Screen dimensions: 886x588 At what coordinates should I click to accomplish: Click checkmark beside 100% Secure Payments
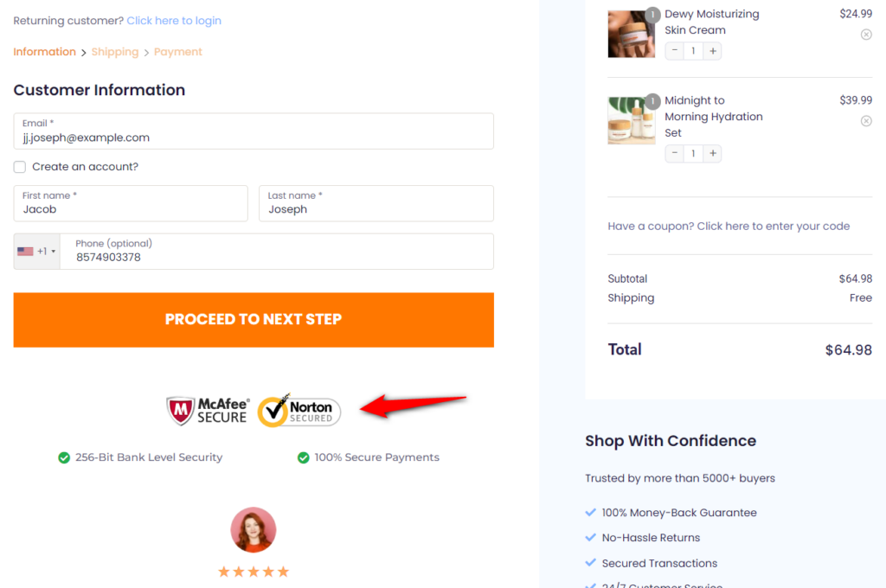[x=303, y=457]
